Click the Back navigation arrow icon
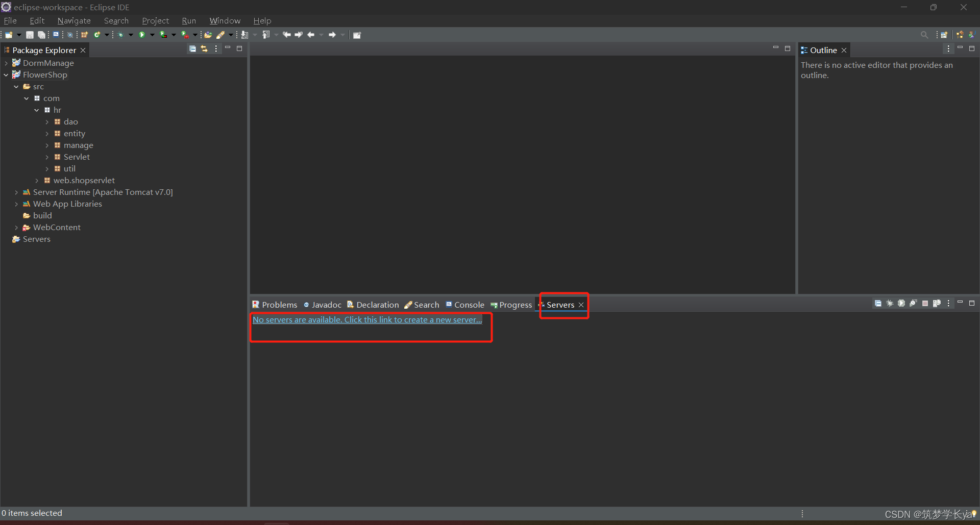Screen dimensions: 980x525 click(x=311, y=35)
